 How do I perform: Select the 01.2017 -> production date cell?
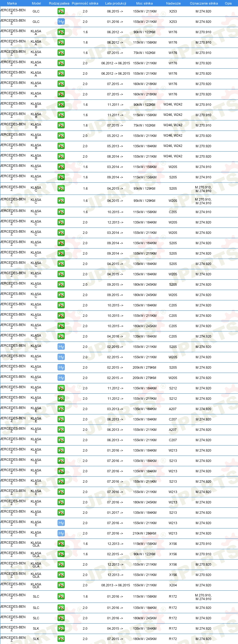click(x=115, y=513)
